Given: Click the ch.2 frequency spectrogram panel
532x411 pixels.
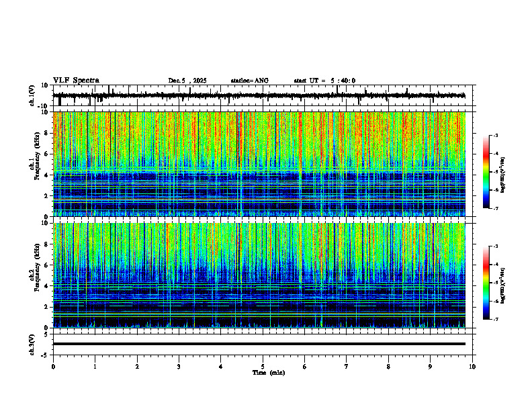Looking at the screenshot, I should click(259, 275).
